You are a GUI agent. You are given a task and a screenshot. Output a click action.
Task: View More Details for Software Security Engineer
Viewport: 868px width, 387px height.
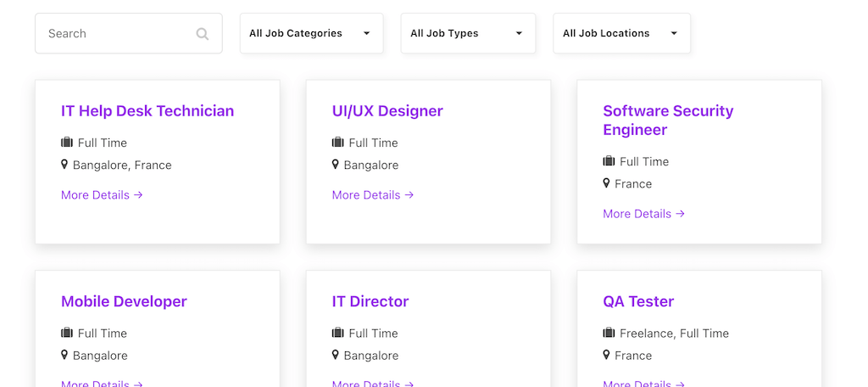pos(643,214)
